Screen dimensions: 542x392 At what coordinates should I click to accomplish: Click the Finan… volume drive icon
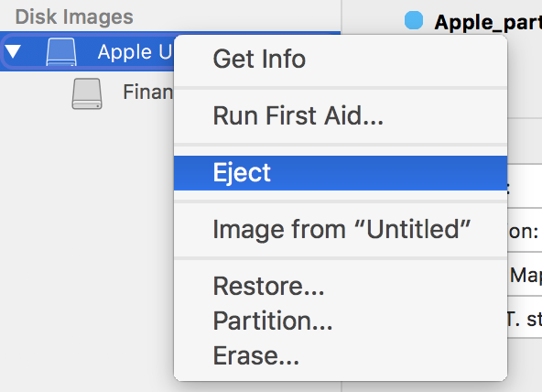(87, 93)
